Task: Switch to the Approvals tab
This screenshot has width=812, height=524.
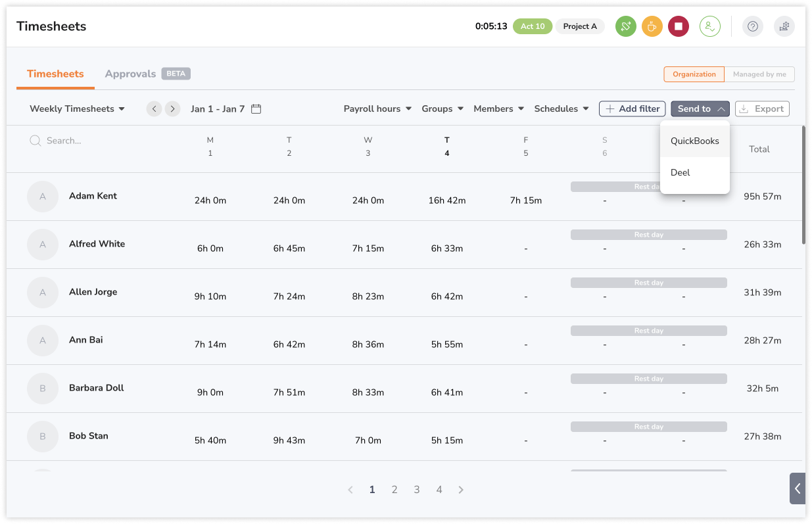Action: [x=130, y=74]
